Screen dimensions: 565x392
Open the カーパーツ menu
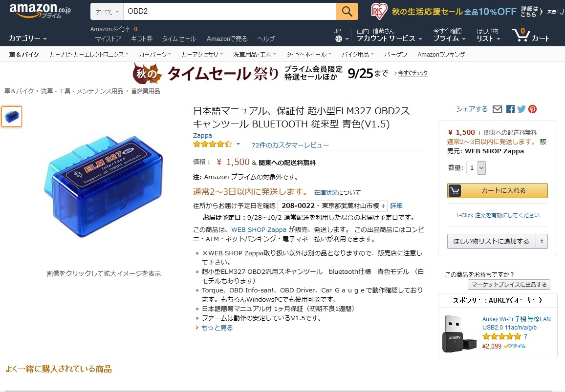click(154, 54)
